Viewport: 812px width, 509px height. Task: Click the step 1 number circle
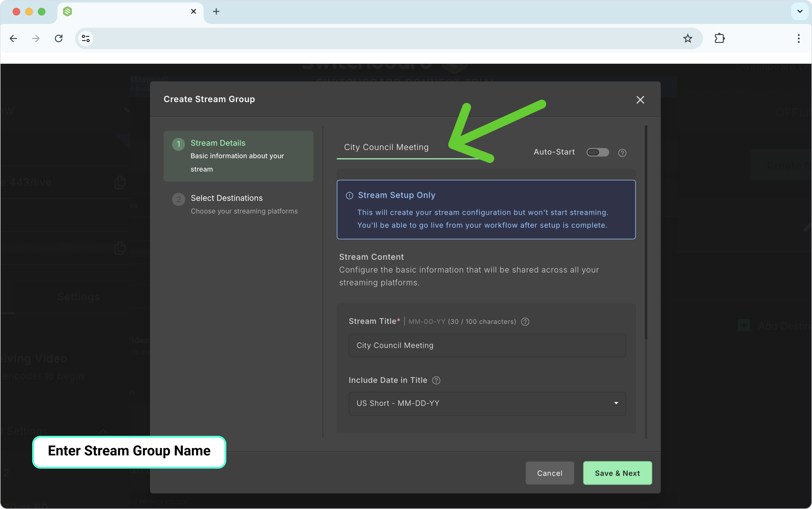click(x=179, y=144)
